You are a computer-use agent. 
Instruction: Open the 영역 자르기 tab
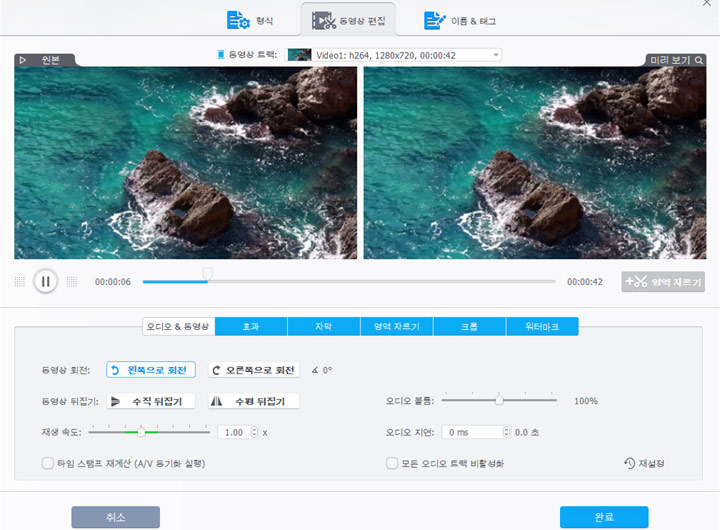pyautogui.click(x=397, y=327)
